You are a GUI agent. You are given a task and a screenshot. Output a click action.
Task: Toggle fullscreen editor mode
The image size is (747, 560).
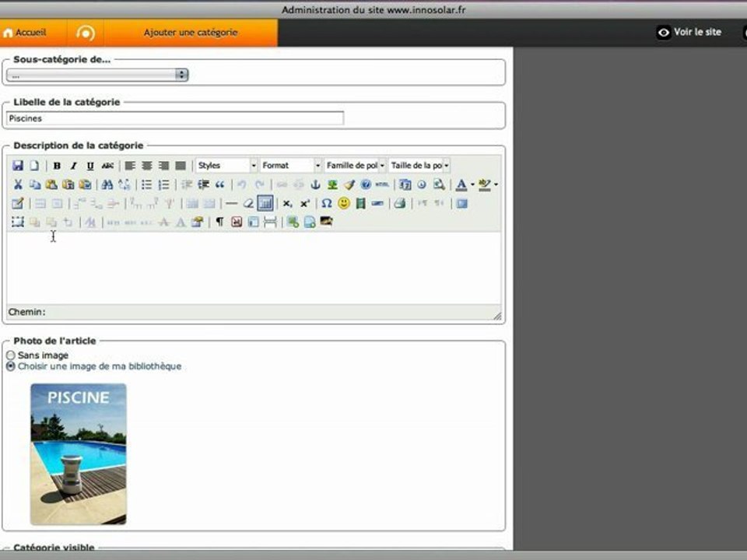point(461,203)
